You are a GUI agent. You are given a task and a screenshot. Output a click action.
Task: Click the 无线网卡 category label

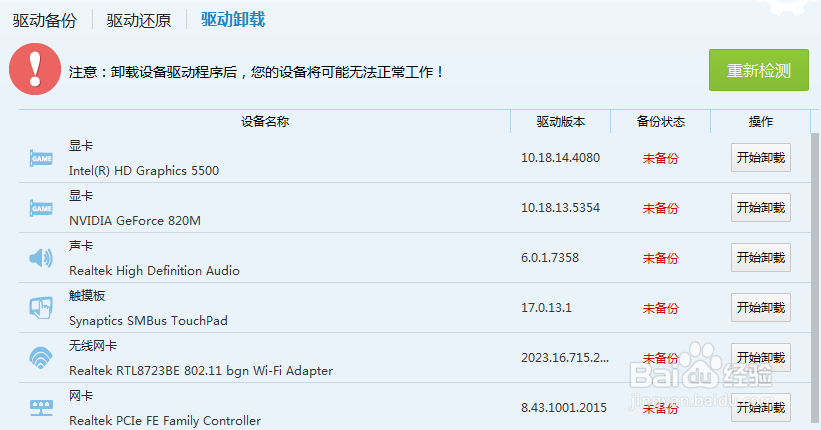pyautogui.click(x=93, y=346)
